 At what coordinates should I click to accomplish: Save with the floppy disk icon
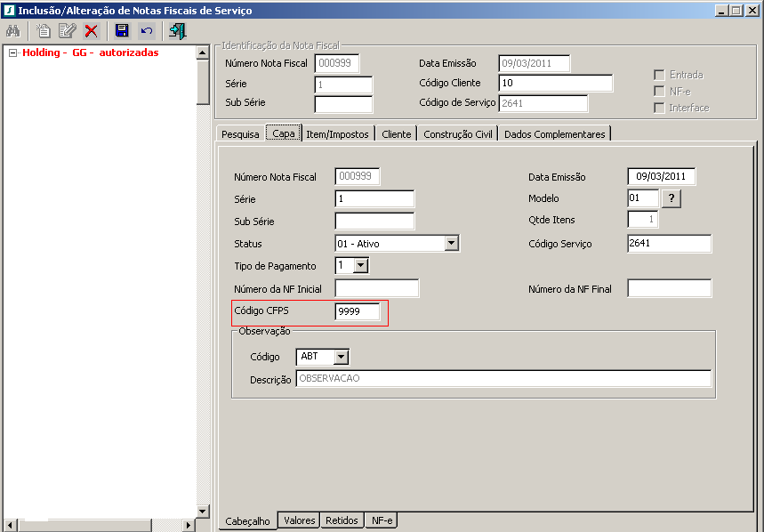click(122, 31)
